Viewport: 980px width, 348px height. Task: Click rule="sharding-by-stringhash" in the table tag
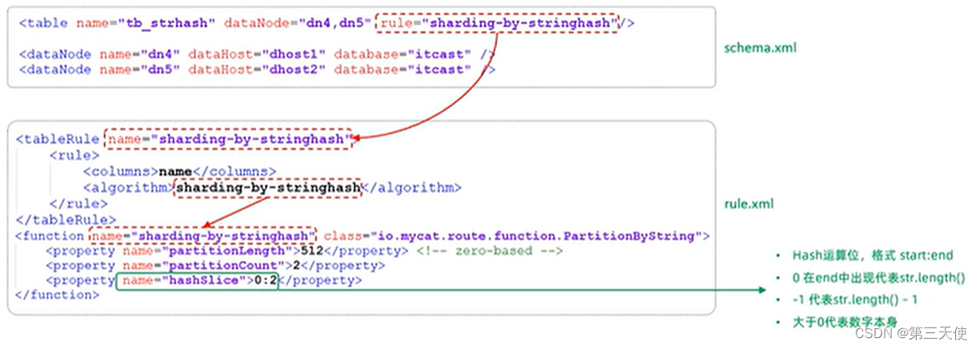tap(499, 24)
